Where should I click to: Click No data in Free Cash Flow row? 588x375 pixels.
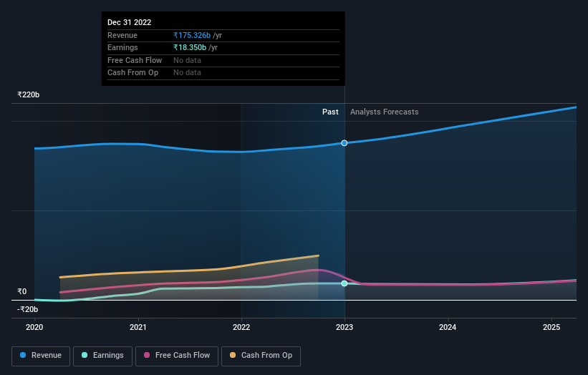pyautogui.click(x=187, y=60)
